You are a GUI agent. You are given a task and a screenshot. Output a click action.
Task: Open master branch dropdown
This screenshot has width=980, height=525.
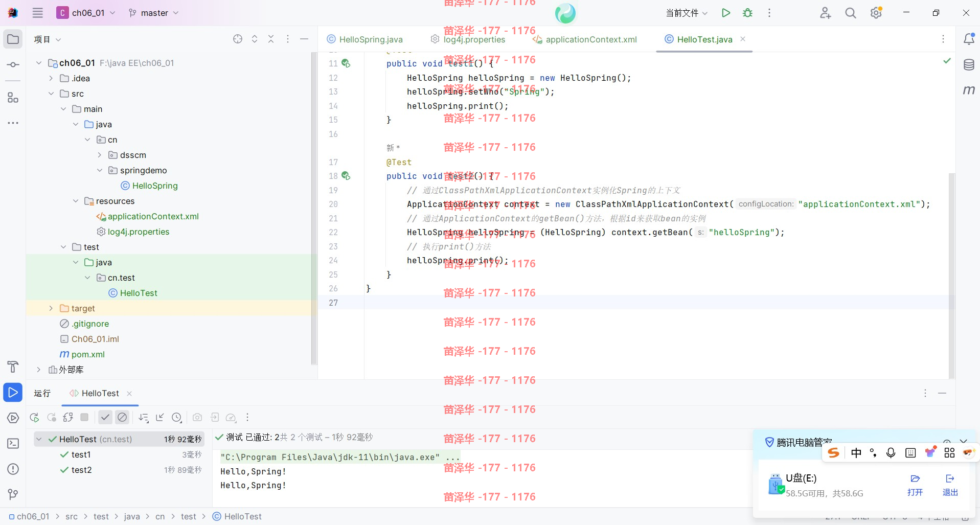(154, 13)
